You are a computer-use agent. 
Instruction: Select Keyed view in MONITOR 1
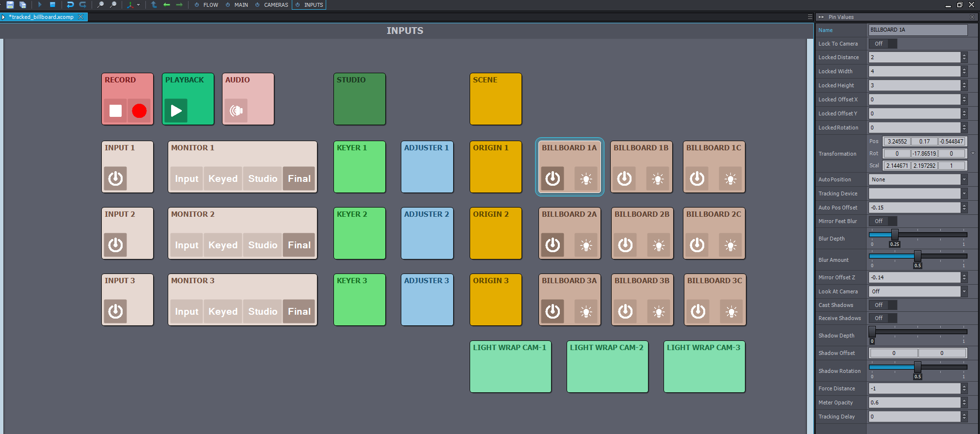coord(223,179)
